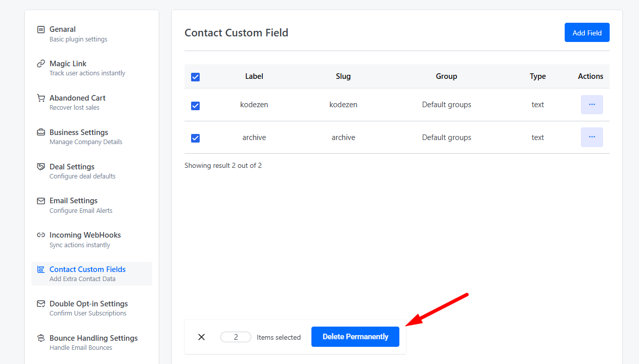Click the Bounce Handling Settings icon
The height and width of the screenshot is (364, 639).
41,338
